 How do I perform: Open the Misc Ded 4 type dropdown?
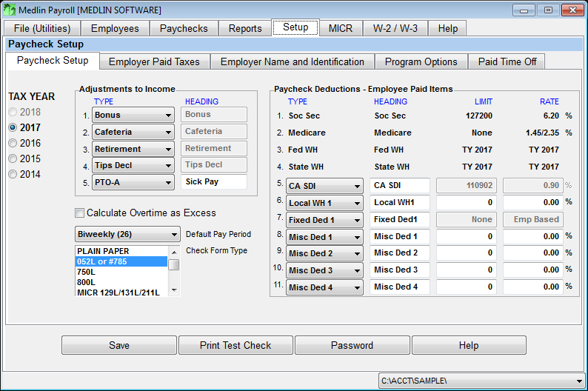point(324,287)
